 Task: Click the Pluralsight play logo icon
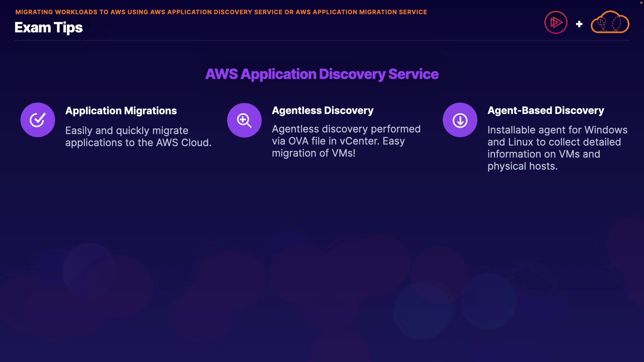(556, 22)
